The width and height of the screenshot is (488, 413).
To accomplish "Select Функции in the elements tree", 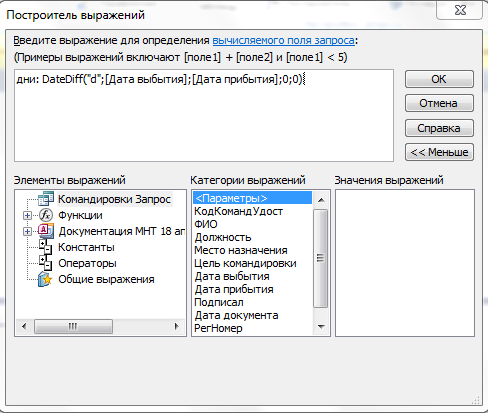I will pyautogui.click(x=80, y=215).
